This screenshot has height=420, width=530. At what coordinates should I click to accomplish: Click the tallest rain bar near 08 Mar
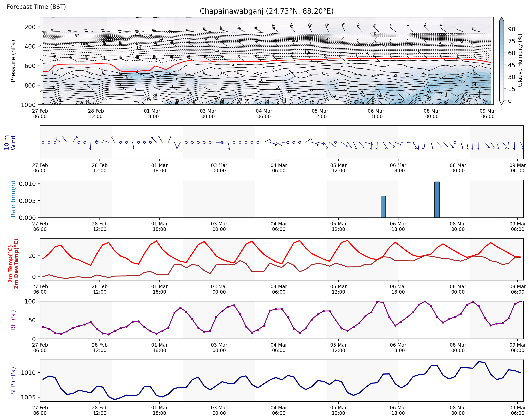pos(437,200)
